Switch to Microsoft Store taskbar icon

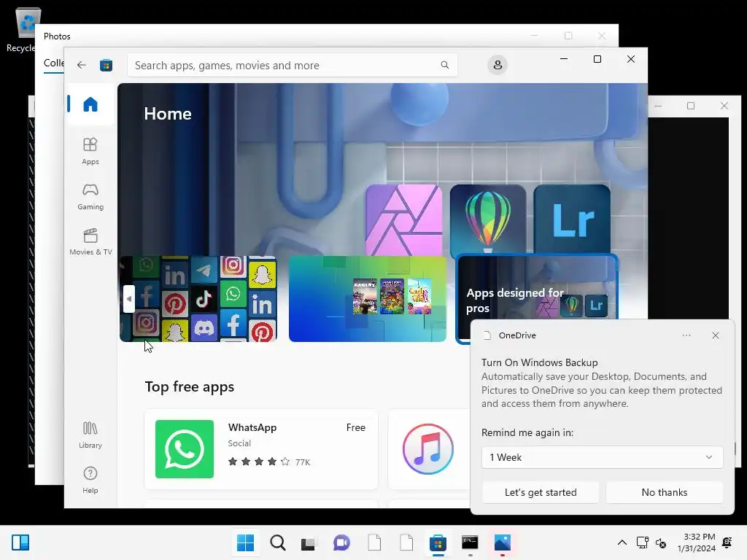438,542
